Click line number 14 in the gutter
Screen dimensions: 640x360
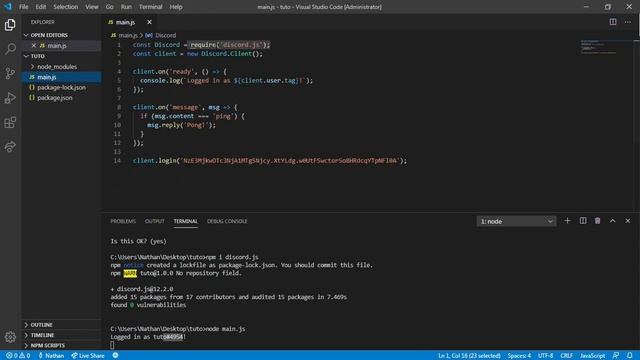coord(117,161)
